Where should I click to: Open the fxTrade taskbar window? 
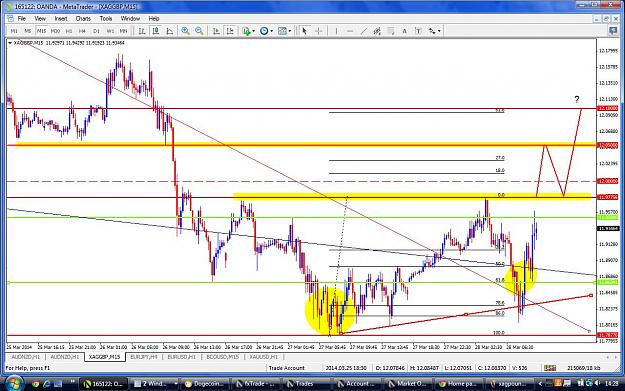pyautogui.click(x=255, y=384)
